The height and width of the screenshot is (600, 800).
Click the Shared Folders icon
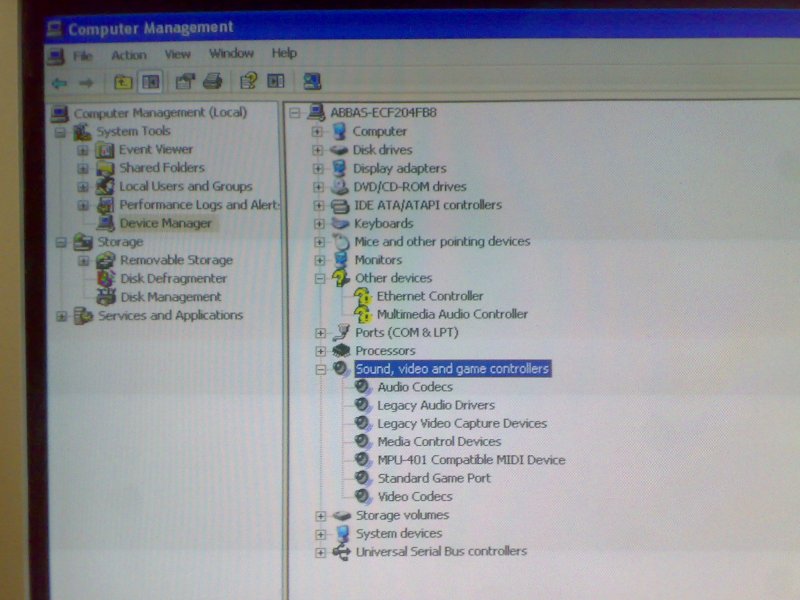pos(105,168)
